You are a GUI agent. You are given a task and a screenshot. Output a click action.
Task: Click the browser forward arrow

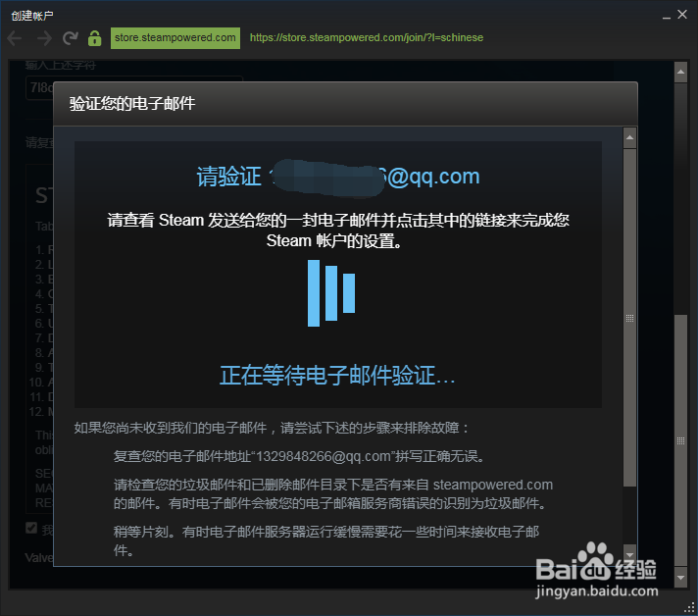point(44,38)
